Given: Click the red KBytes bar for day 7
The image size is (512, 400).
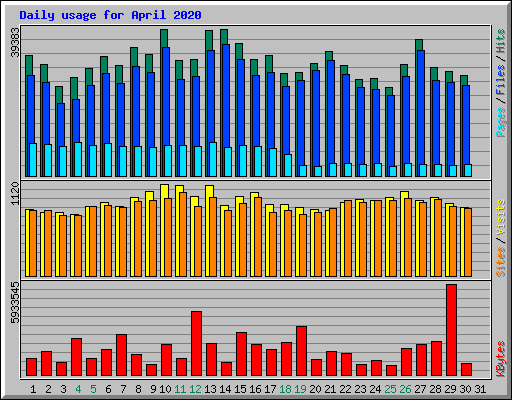Looking at the screenshot, I should 121,355.
